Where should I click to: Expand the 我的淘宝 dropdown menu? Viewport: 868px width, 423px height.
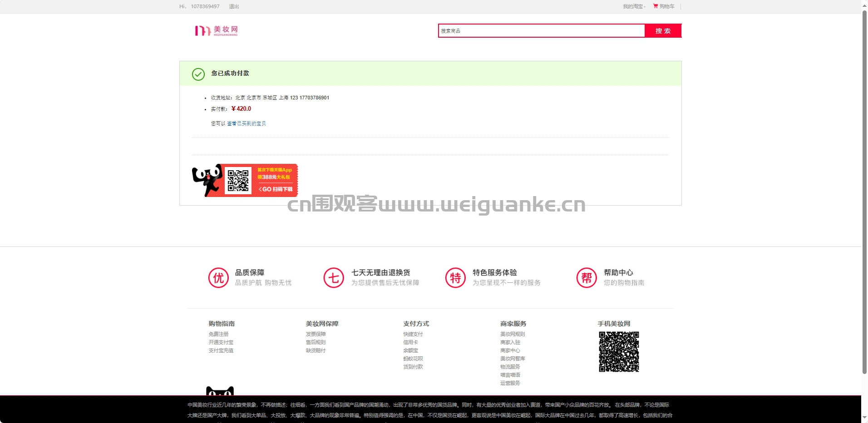tap(634, 6)
